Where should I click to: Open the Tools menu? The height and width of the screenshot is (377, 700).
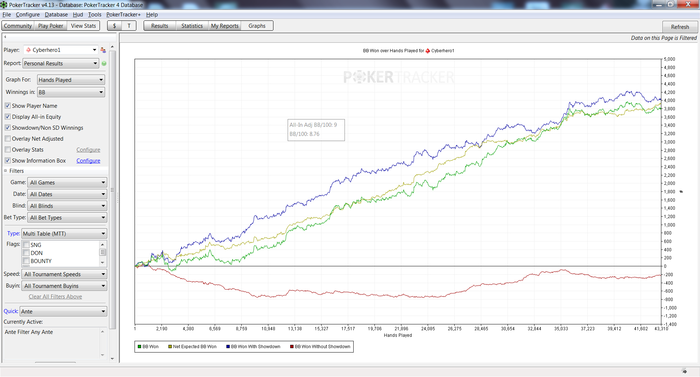pos(94,14)
